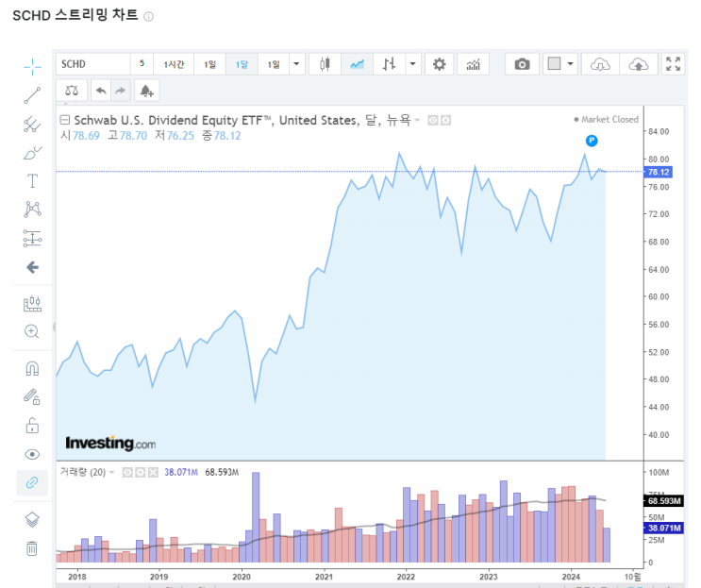
Task: Click the info icon beside chart title
Action: pyautogui.click(x=149, y=17)
